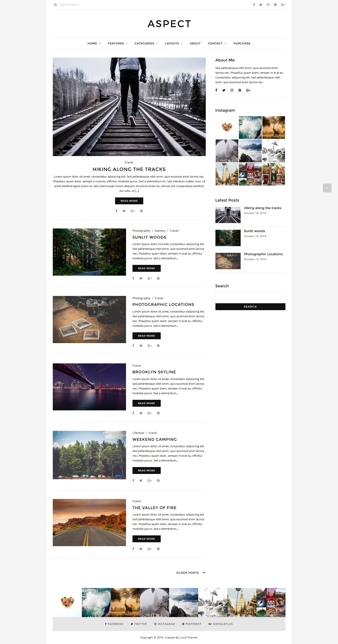This screenshot has width=338, height=644.
Task: Expand the Categories menu dropdown
Action: [146, 44]
